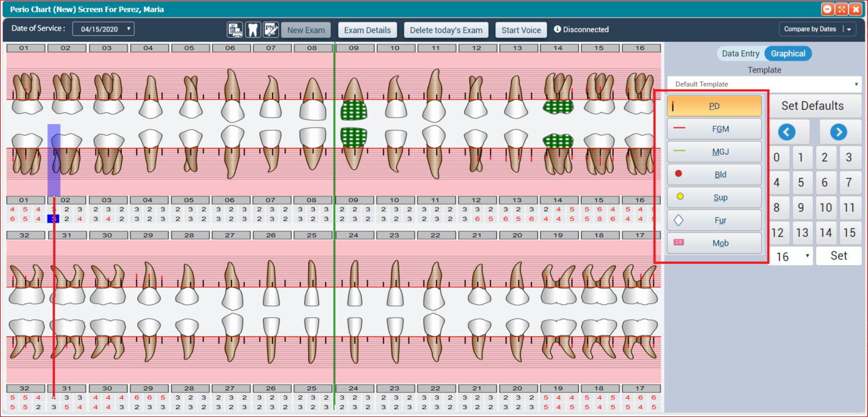Select 3 on the number pad
Viewport: 868px width, 417px height.
(x=850, y=158)
